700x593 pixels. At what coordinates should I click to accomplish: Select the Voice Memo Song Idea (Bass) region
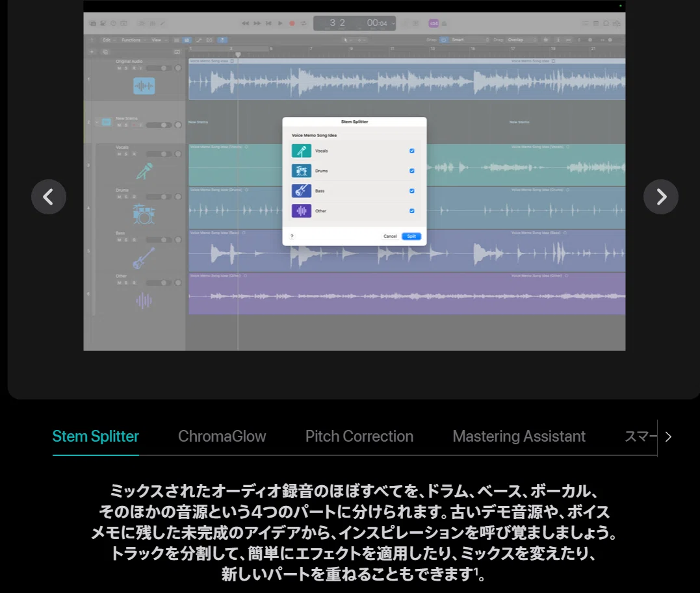(x=407, y=251)
